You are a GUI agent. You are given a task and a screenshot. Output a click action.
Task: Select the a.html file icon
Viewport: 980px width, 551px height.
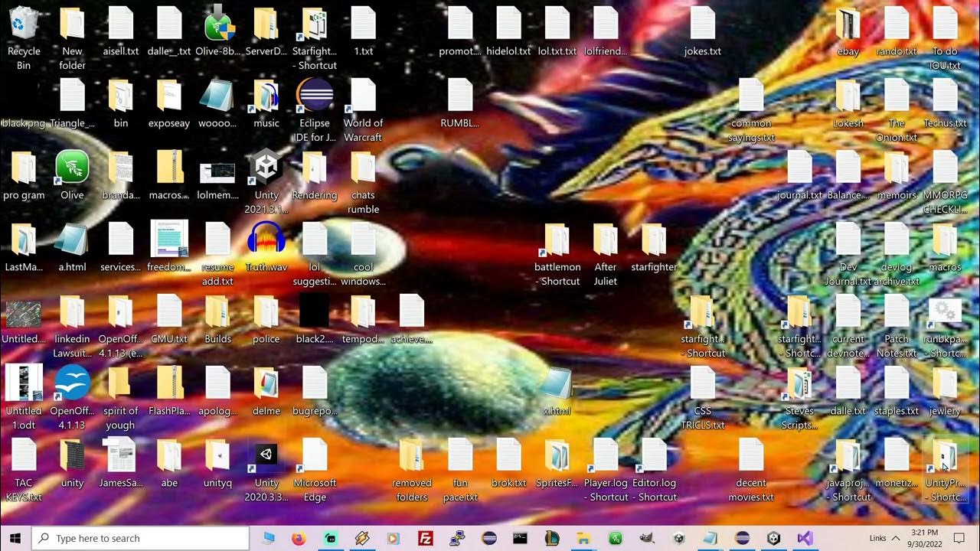72,240
